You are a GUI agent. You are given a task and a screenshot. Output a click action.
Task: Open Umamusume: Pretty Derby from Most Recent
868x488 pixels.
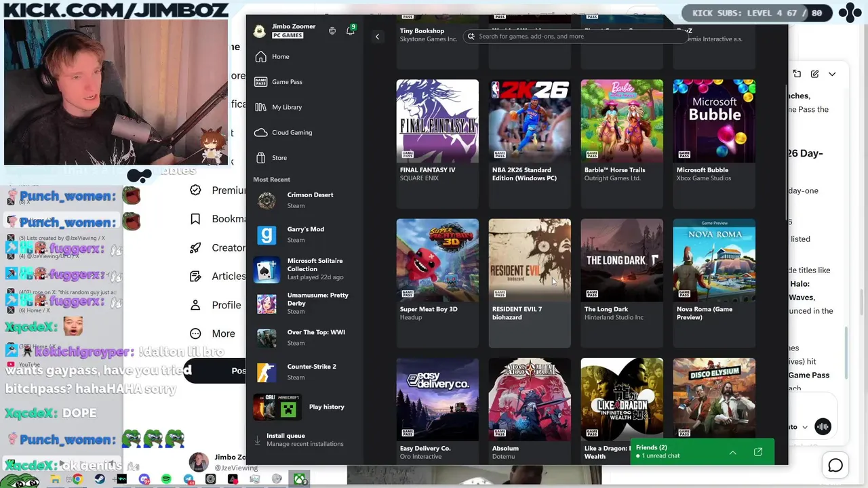coord(304,304)
